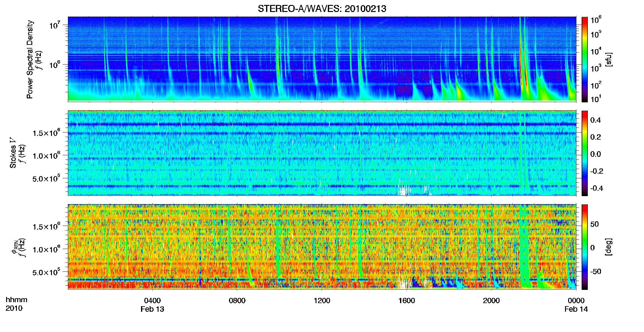Click the Feb 13 date label
The height and width of the screenshot is (332, 644).
[x=152, y=309]
